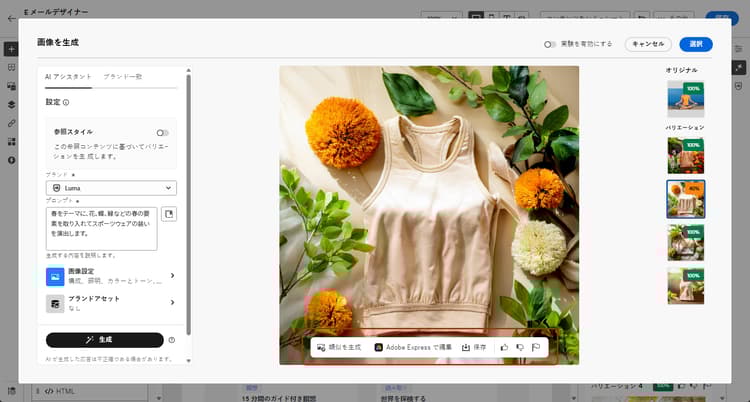Click the thumbs down icon
This screenshot has height=402, width=750.
click(520, 348)
